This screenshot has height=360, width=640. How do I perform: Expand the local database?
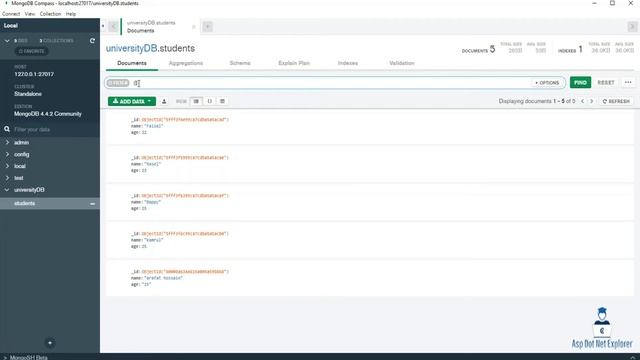(x=7, y=166)
